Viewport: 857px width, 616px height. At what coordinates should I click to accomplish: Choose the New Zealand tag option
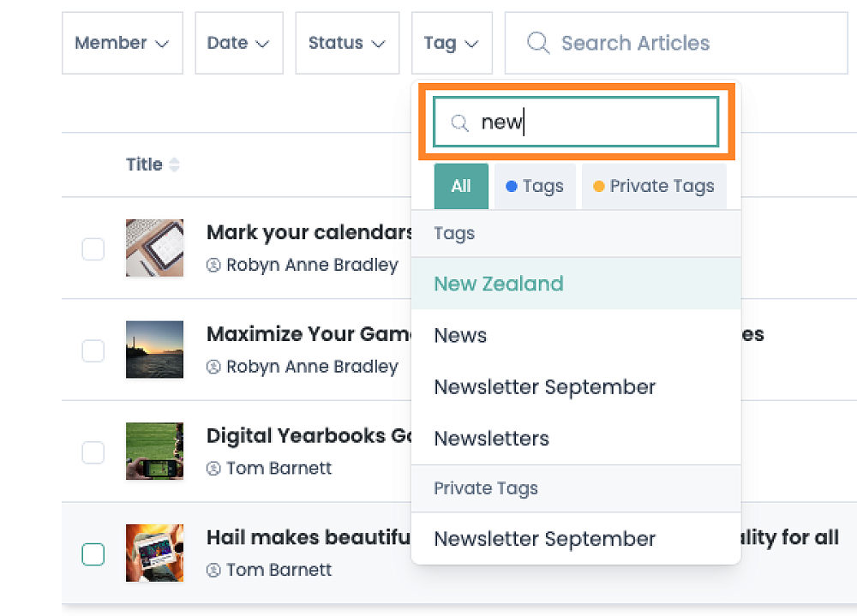[x=499, y=284]
